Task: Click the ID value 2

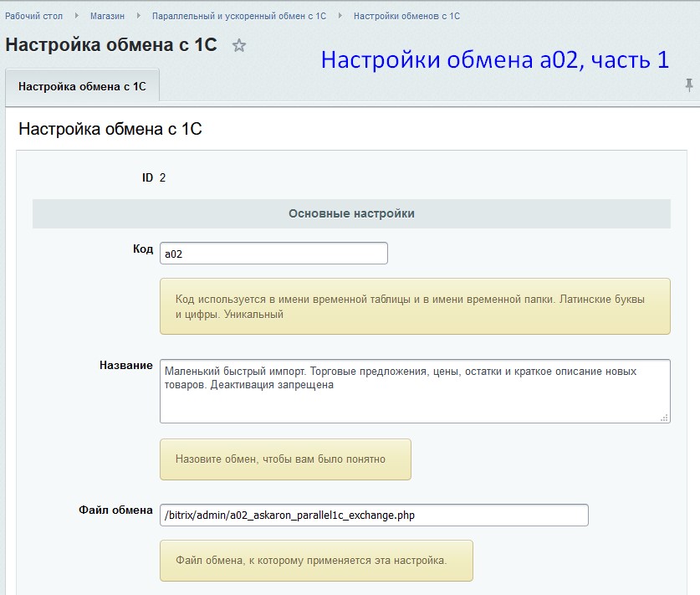Action: click(x=163, y=177)
